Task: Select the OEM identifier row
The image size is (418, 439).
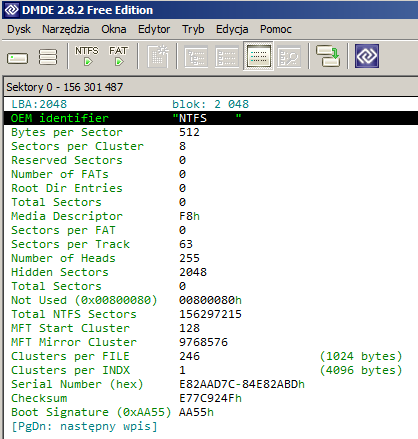Action: click(x=211, y=118)
